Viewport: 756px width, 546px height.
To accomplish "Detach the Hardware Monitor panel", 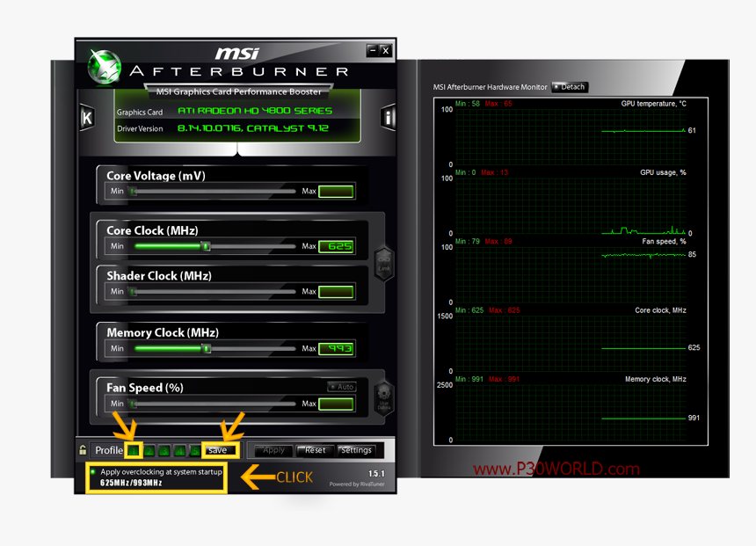I will pyautogui.click(x=570, y=87).
